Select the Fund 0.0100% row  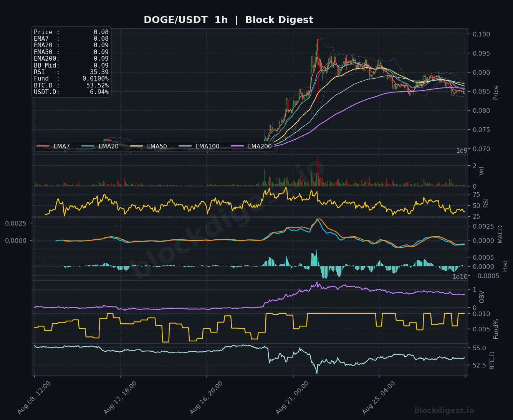71,79
